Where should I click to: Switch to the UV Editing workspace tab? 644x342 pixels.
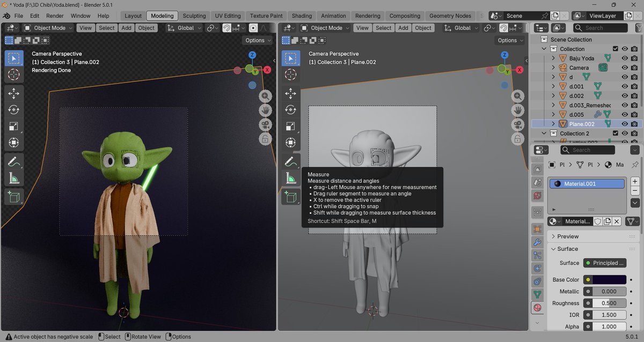[228, 16]
